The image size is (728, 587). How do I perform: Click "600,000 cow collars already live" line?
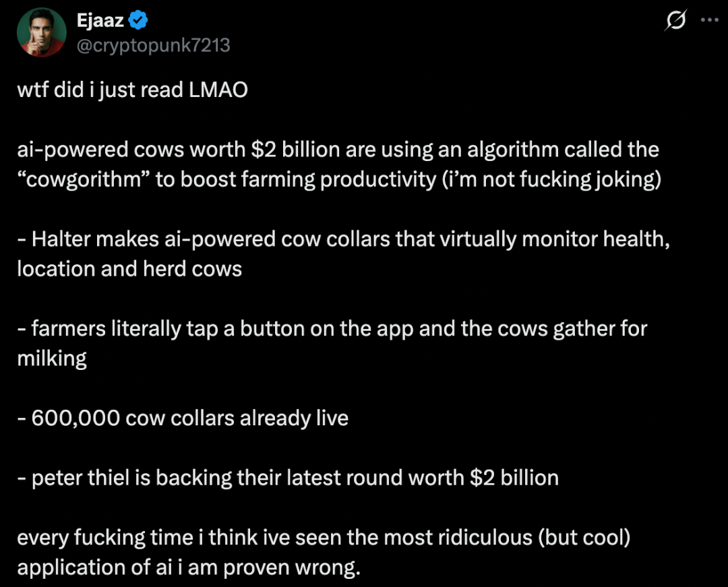[183, 418]
